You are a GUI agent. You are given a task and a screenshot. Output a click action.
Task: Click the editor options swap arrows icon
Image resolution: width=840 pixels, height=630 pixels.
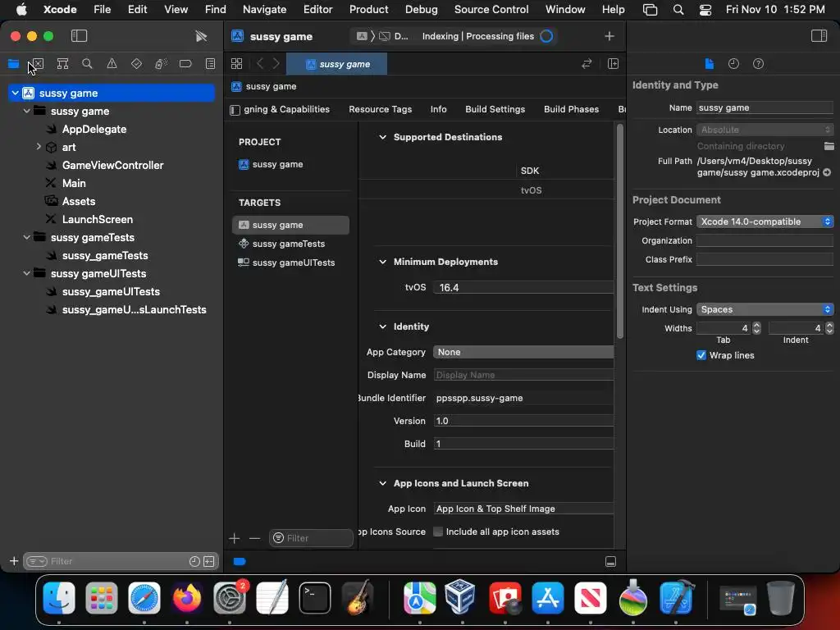[587, 64]
